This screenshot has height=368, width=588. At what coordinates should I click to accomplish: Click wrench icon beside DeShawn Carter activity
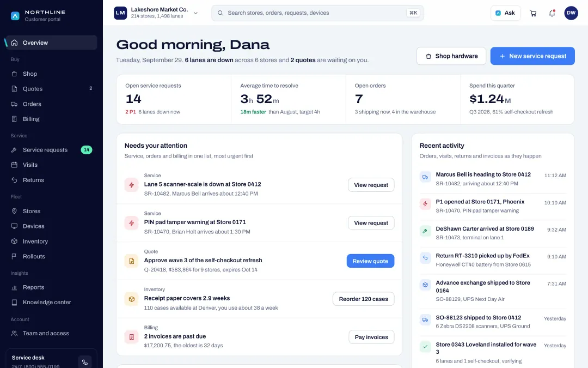point(425,231)
